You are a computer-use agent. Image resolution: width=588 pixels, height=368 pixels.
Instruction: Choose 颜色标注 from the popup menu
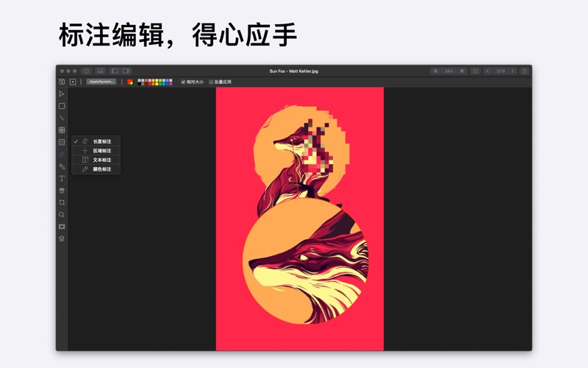pos(96,169)
